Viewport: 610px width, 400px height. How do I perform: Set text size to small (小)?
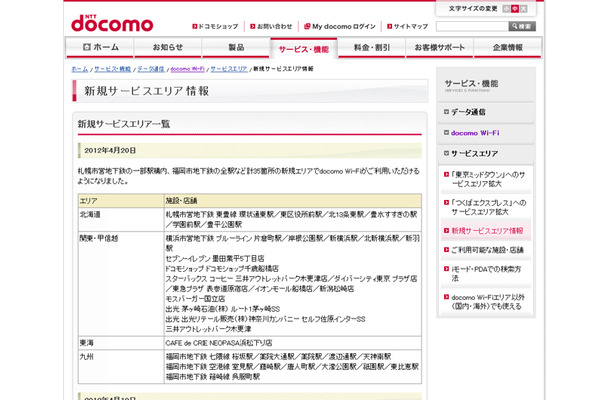click(x=506, y=9)
